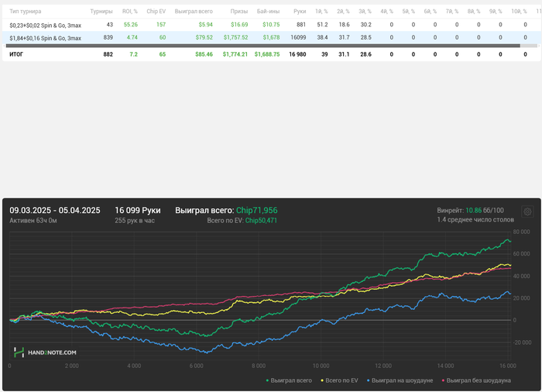542x392 pixels.
Task: Sort by 'Бай-ины' column header
Action: click(268, 12)
